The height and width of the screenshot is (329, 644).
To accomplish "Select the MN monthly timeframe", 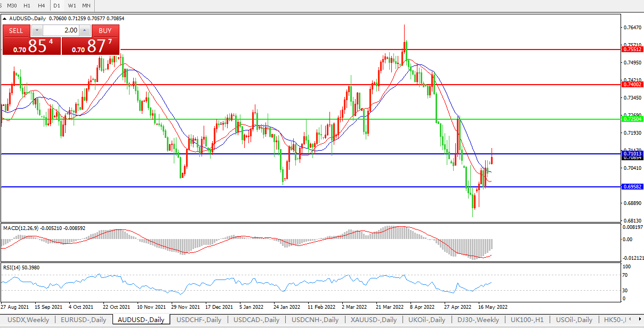I will [86, 5].
